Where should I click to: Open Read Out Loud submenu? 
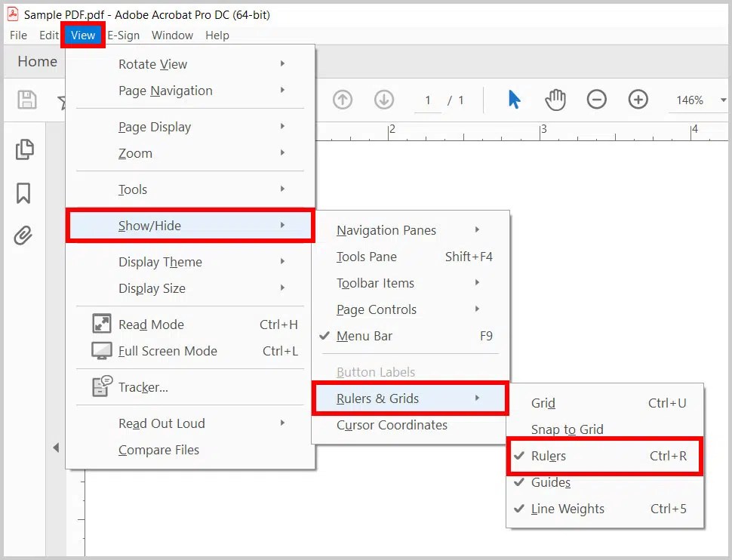190,423
